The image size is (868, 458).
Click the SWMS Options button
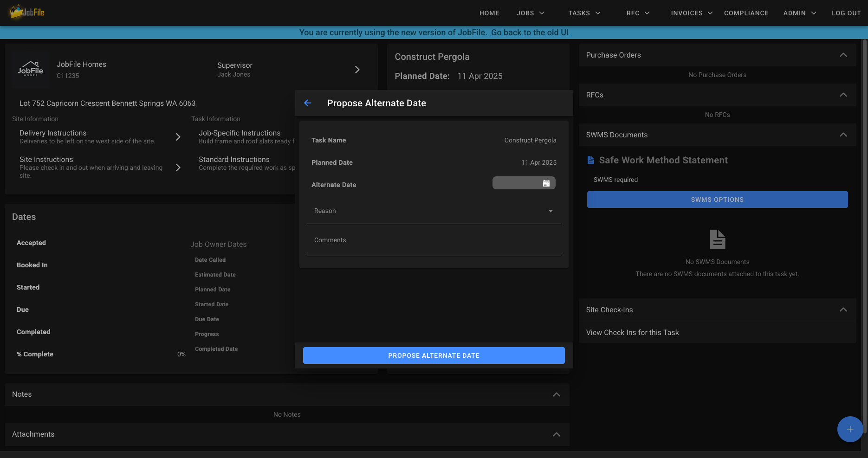(x=718, y=200)
